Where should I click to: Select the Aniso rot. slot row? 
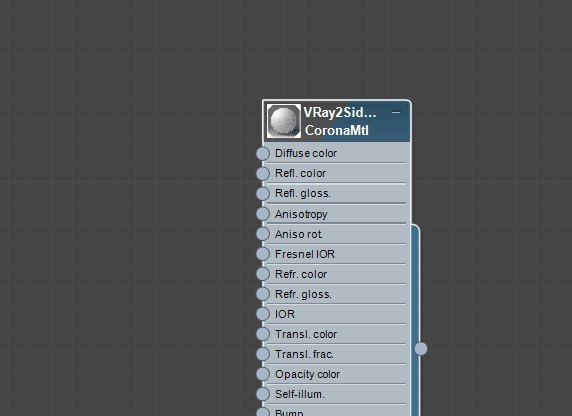(337, 234)
